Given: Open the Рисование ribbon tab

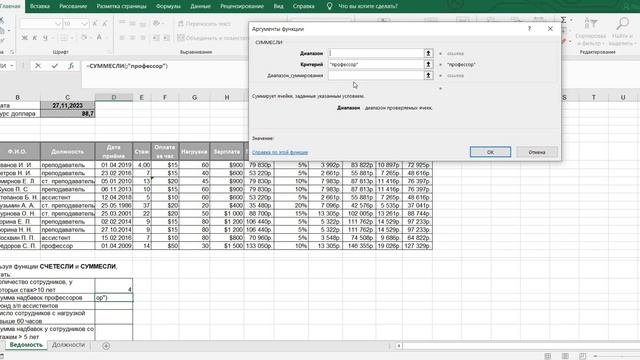Looking at the screenshot, I should tap(73, 6).
